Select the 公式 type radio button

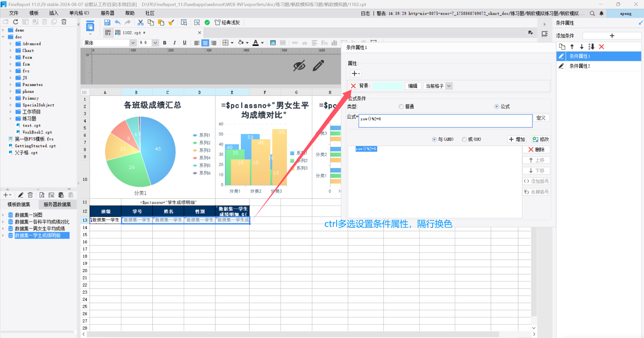pyautogui.click(x=496, y=107)
